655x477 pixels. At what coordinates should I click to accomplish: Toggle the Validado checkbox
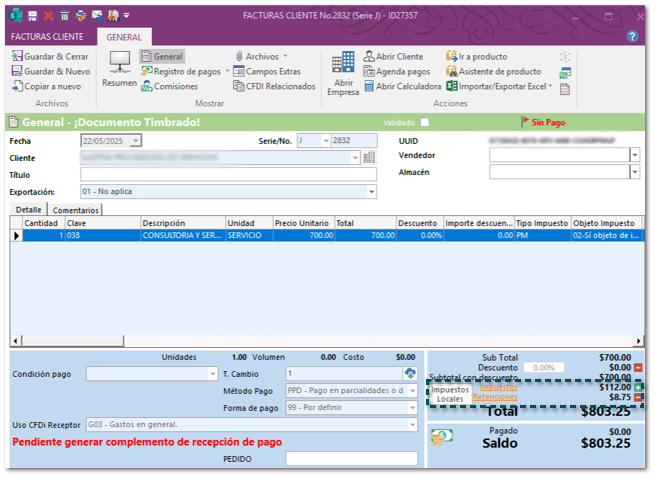(x=425, y=123)
